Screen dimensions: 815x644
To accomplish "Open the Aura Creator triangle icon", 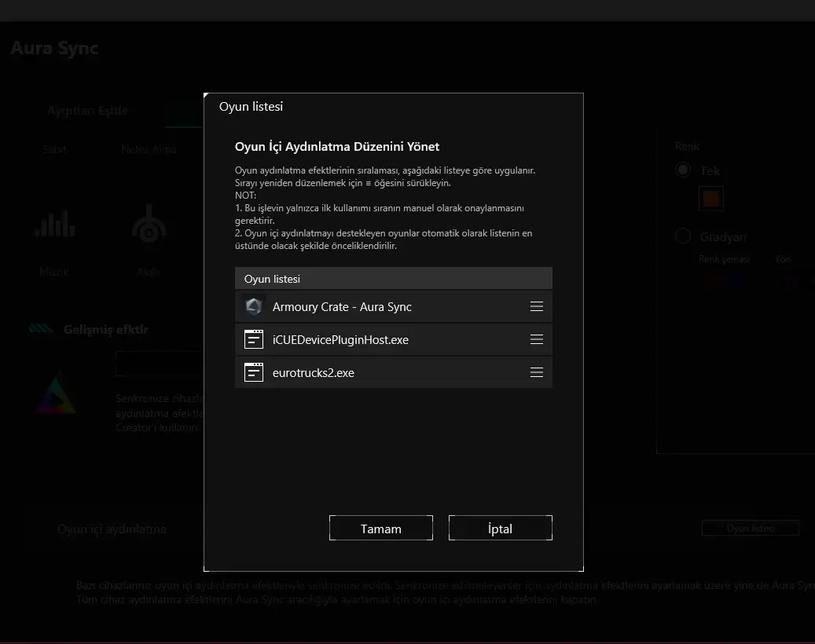I will 56,393.
